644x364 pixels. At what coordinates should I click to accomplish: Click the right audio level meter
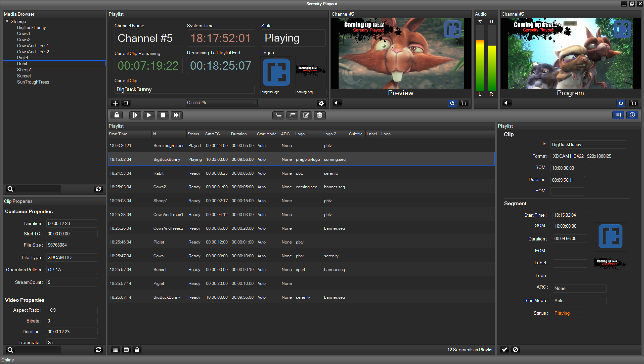[x=492, y=57]
